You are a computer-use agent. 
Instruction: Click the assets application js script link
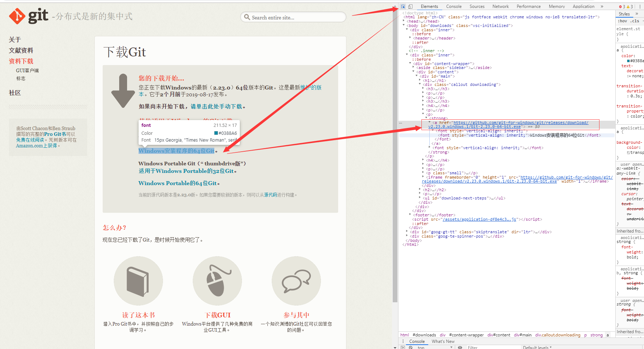[x=479, y=219]
